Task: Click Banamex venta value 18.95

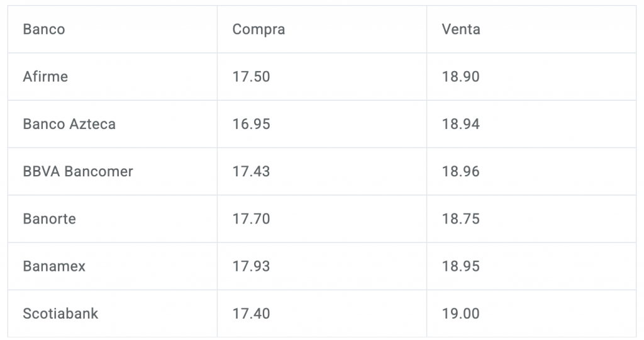Action: click(460, 266)
